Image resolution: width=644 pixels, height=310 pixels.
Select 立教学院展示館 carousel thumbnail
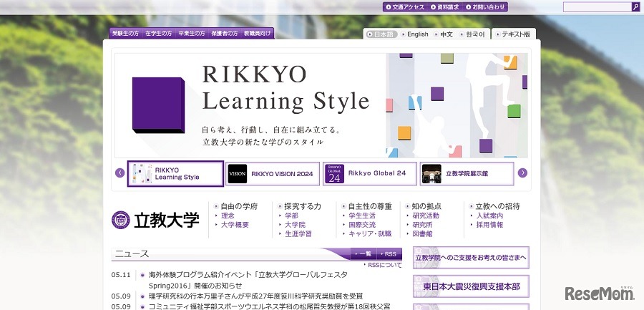[467, 173]
